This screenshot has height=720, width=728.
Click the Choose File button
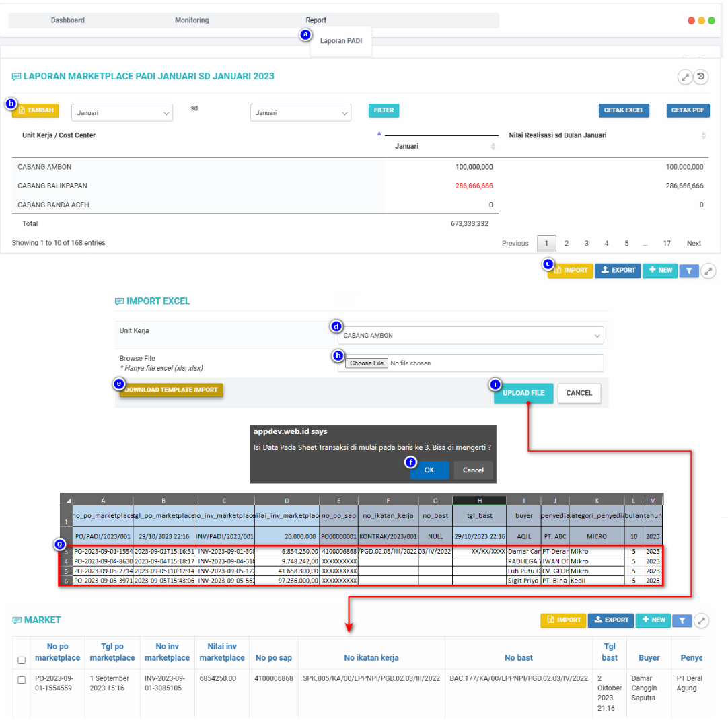tap(367, 363)
